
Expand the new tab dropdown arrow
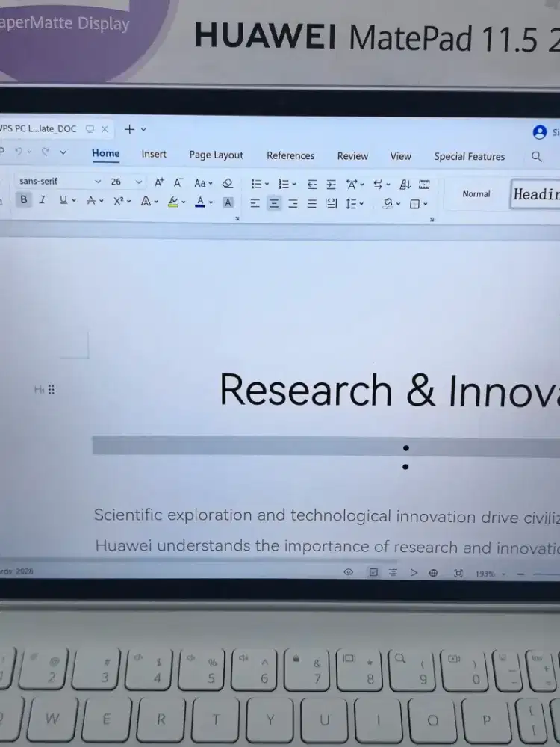point(143,129)
